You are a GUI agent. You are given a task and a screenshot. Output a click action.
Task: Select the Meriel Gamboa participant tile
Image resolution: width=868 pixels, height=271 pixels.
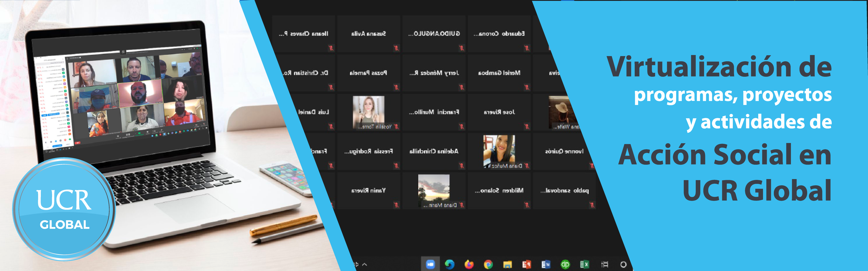coord(499,73)
